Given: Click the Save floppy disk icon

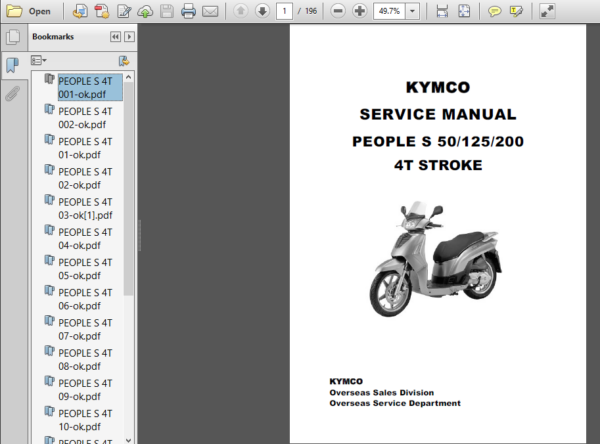Looking at the screenshot, I should click(167, 11).
